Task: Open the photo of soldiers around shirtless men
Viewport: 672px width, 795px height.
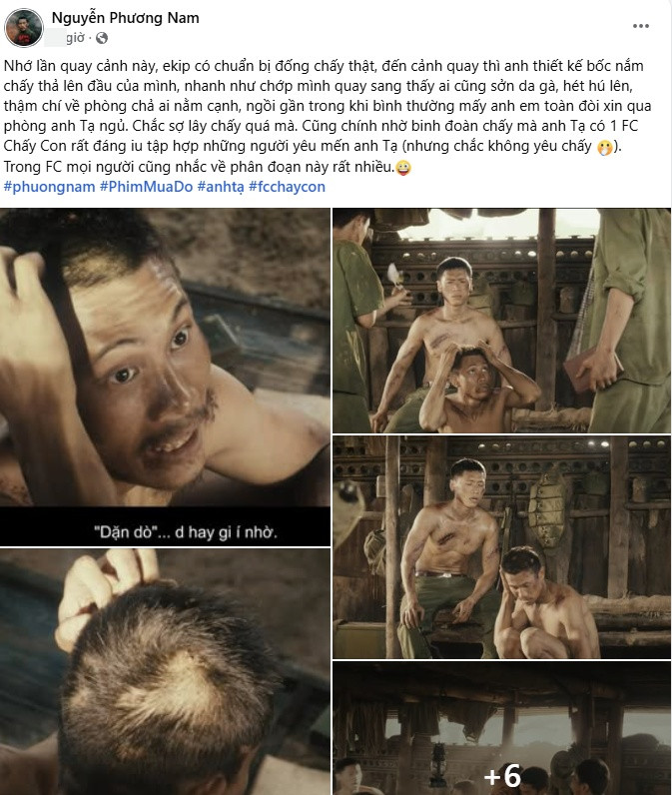Action: pyautogui.click(x=501, y=321)
